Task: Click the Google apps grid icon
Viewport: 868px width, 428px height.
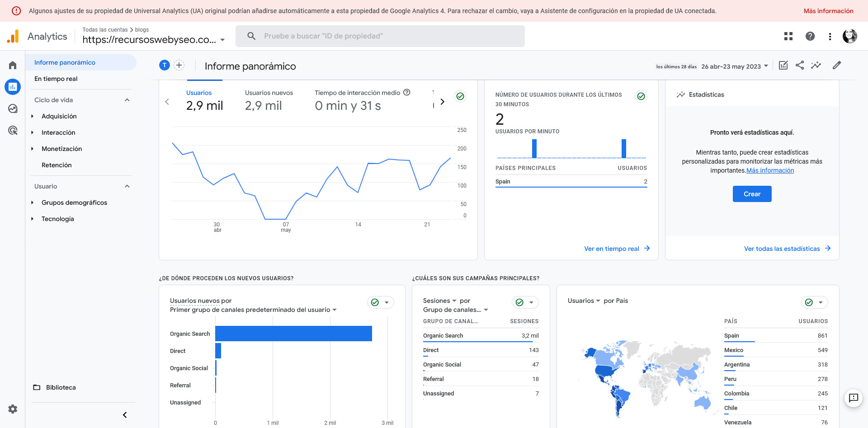Action: point(788,36)
